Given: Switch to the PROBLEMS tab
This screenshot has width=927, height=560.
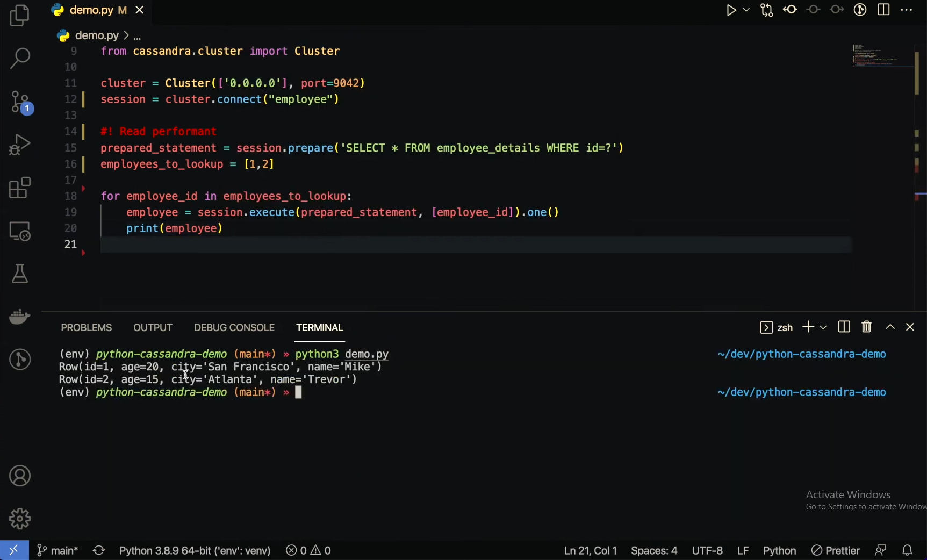Looking at the screenshot, I should pyautogui.click(x=87, y=328).
